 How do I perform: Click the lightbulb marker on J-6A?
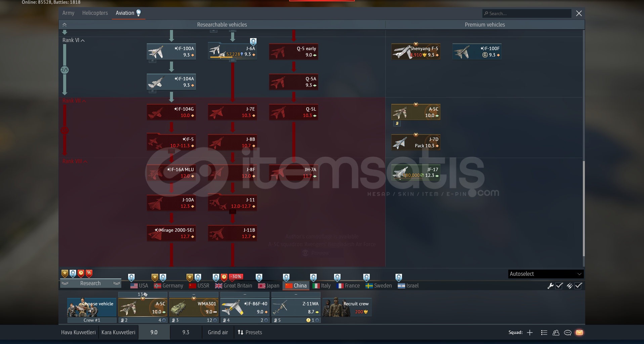click(x=253, y=42)
